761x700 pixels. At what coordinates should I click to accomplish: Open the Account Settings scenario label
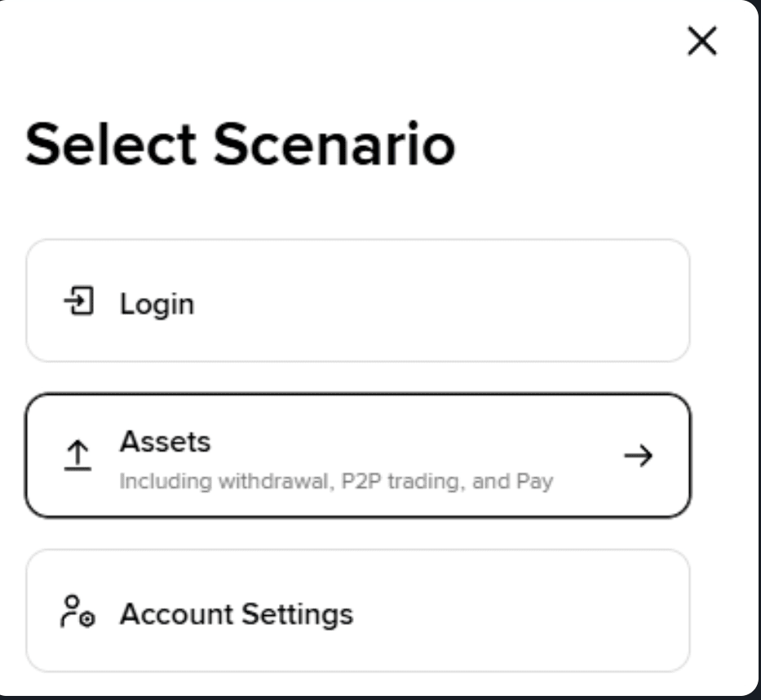(x=237, y=614)
